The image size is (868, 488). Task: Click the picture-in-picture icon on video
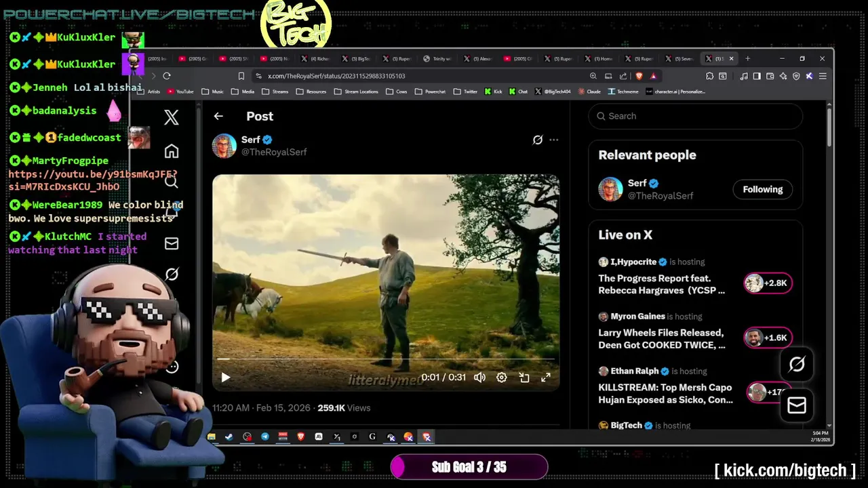pos(524,378)
